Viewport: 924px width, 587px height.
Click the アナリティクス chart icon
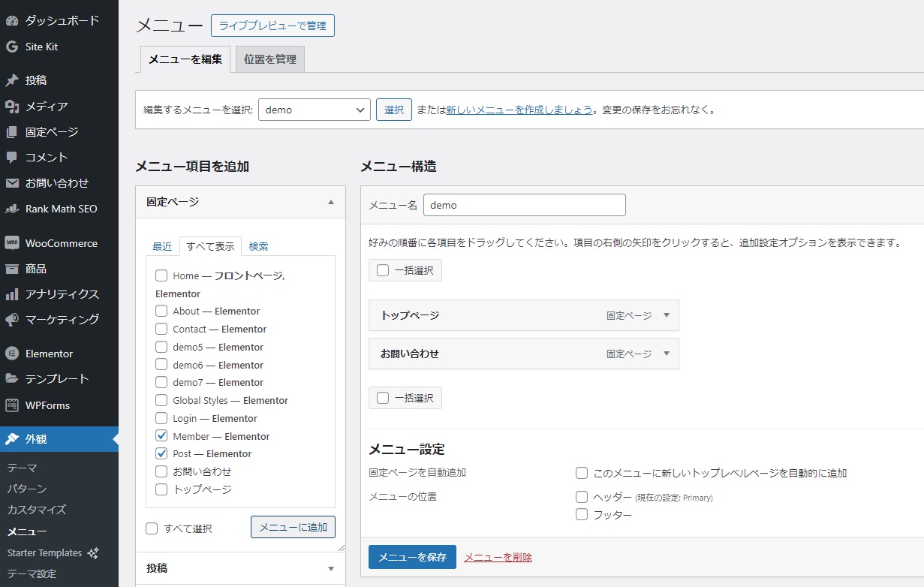pyautogui.click(x=12, y=294)
